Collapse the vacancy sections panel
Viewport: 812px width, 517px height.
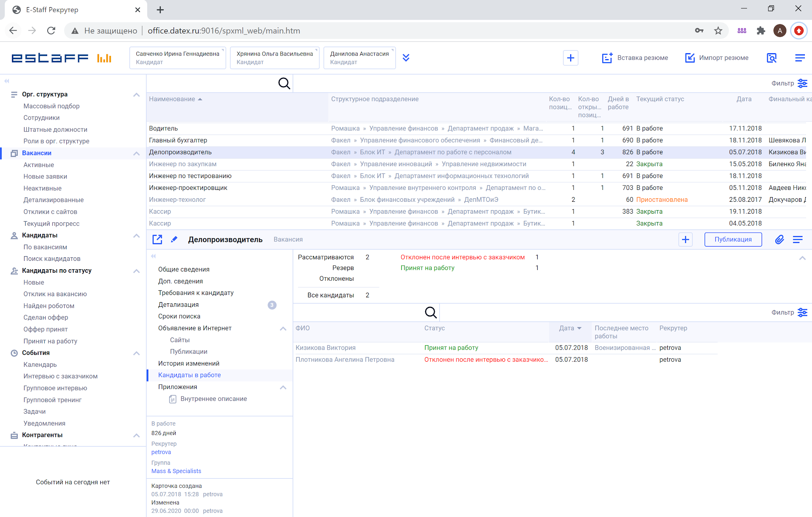(x=153, y=257)
